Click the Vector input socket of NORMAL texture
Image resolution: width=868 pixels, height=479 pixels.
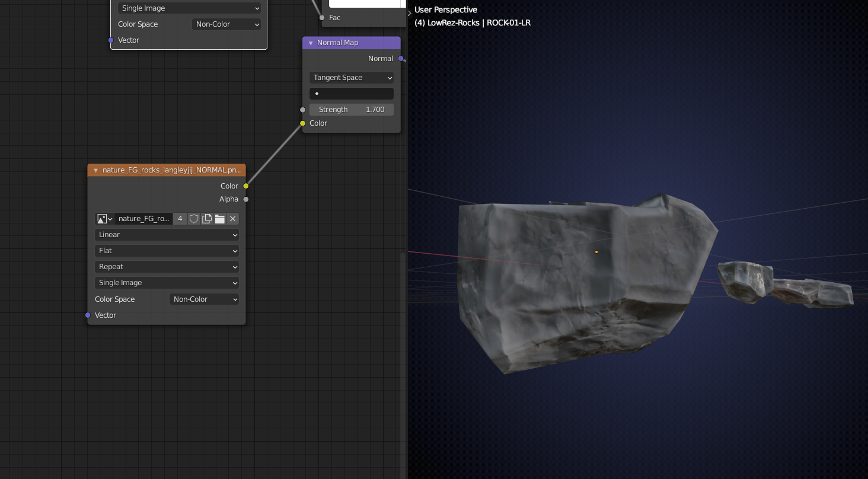click(x=88, y=315)
